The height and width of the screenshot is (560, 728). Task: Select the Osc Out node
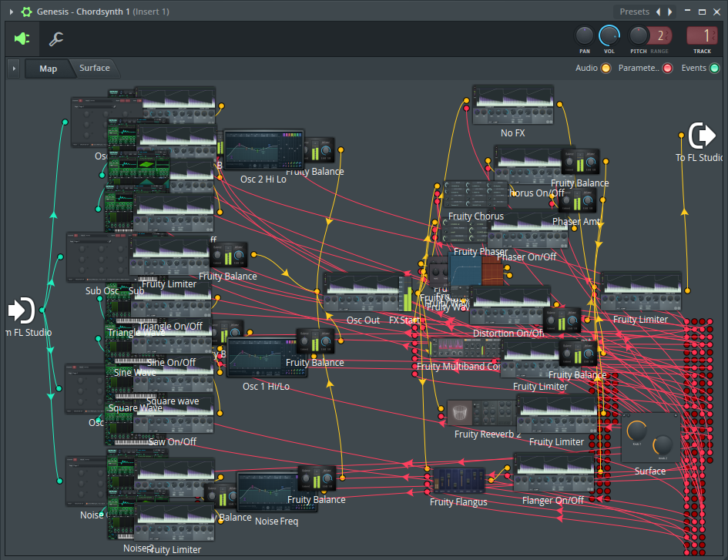pyautogui.click(x=363, y=293)
